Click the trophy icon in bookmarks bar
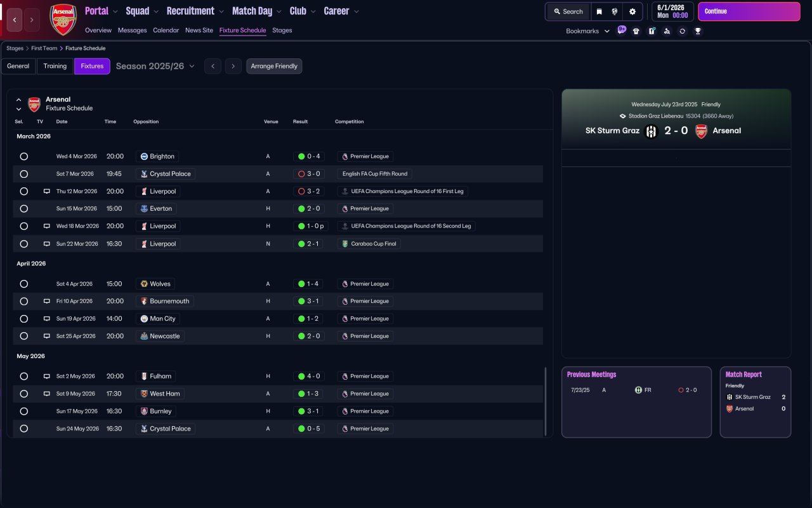812x508 pixels. [698, 31]
